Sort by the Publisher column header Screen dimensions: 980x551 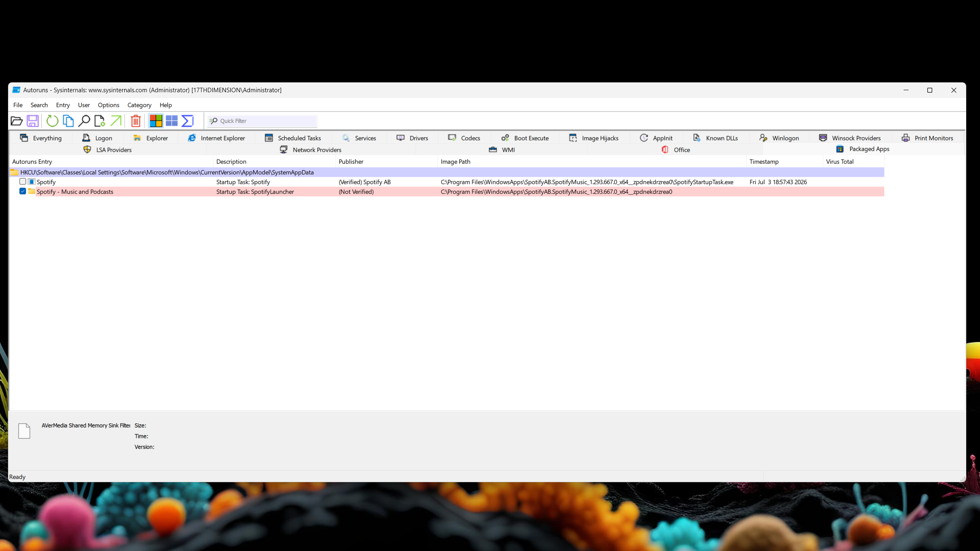click(387, 162)
